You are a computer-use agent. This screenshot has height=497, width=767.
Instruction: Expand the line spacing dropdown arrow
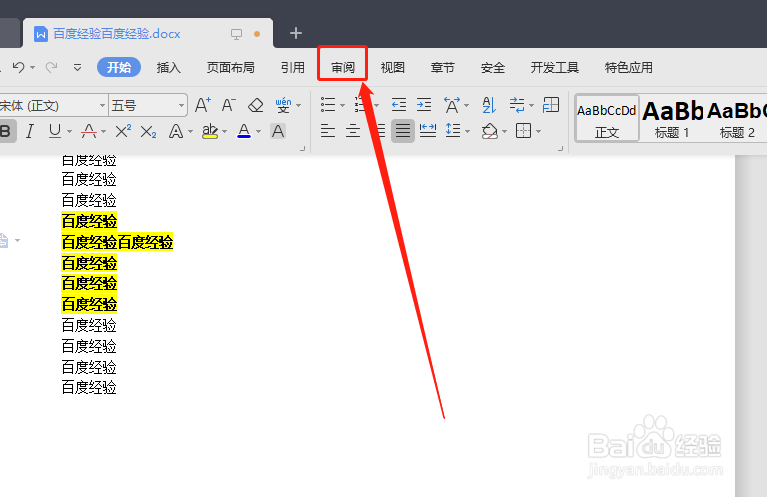point(467,131)
